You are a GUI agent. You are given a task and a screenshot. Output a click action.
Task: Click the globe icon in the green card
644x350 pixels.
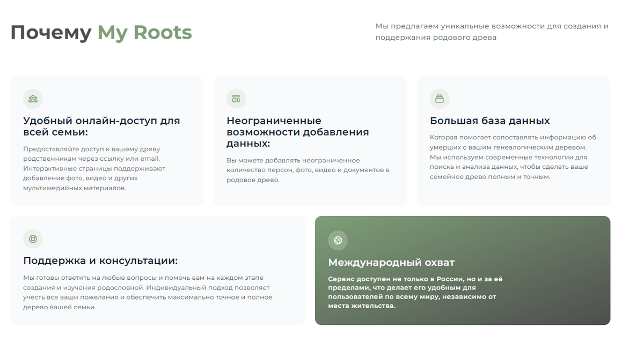coord(338,240)
